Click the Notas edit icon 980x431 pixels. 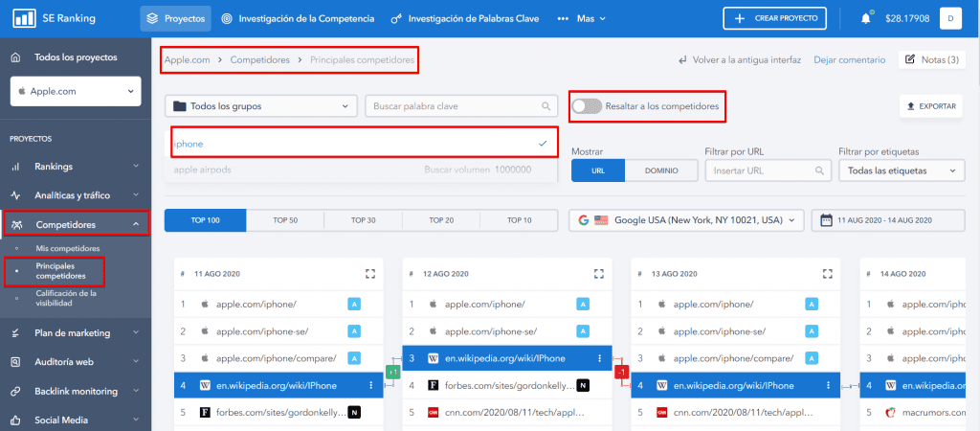click(x=910, y=59)
